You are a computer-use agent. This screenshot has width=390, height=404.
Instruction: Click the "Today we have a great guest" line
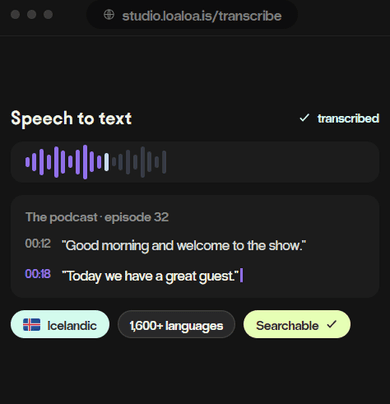point(150,276)
